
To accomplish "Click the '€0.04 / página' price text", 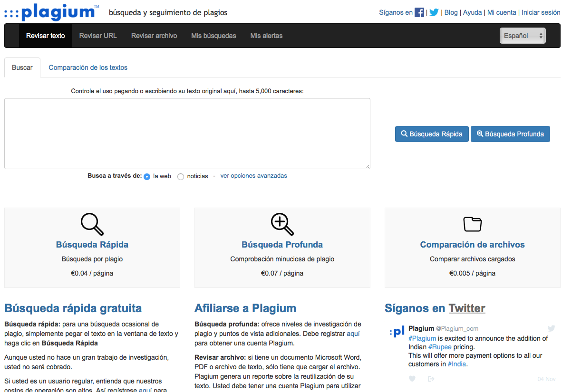I will (92, 273).
